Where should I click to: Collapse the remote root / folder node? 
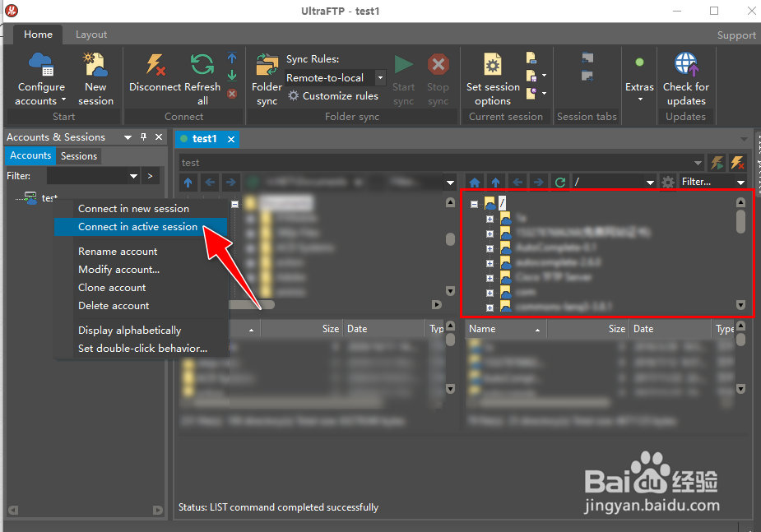(474, 204)
